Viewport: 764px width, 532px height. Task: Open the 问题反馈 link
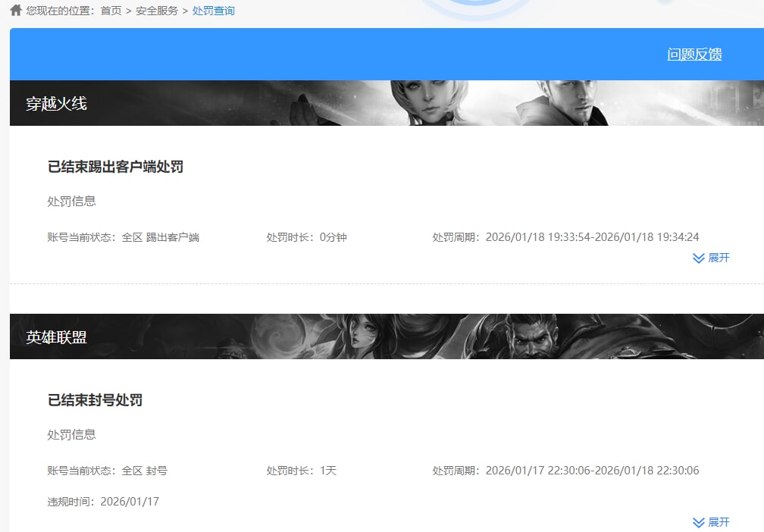(694, 54)
